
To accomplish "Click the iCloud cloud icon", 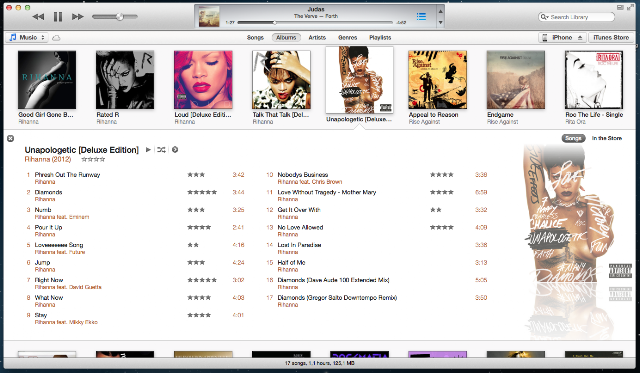I will coord(56,38).
